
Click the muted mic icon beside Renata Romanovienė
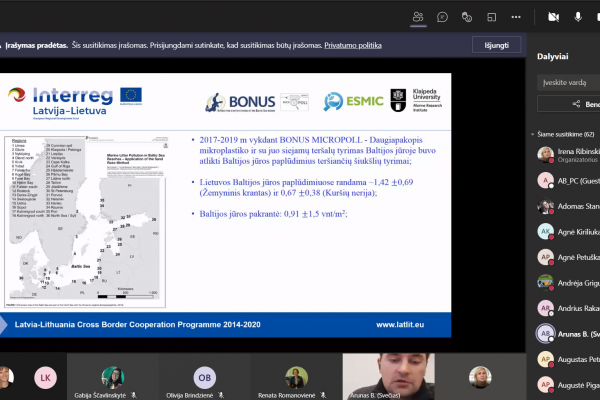(323, 395)
